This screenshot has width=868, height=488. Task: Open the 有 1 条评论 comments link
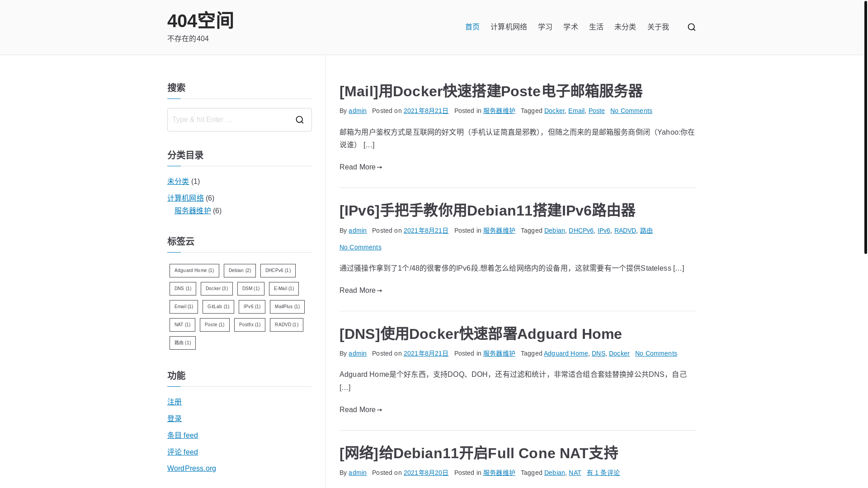(603, 473)
